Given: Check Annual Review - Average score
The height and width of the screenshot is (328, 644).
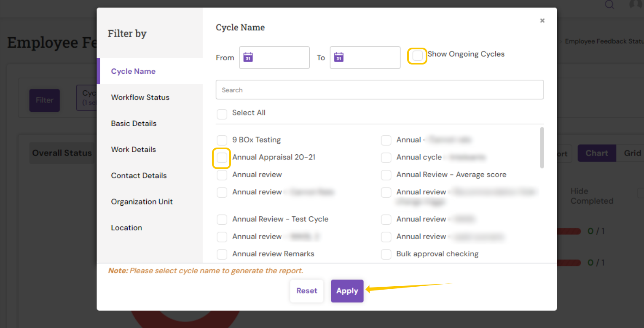Looking at the screenshot, I should pos(386,175).
